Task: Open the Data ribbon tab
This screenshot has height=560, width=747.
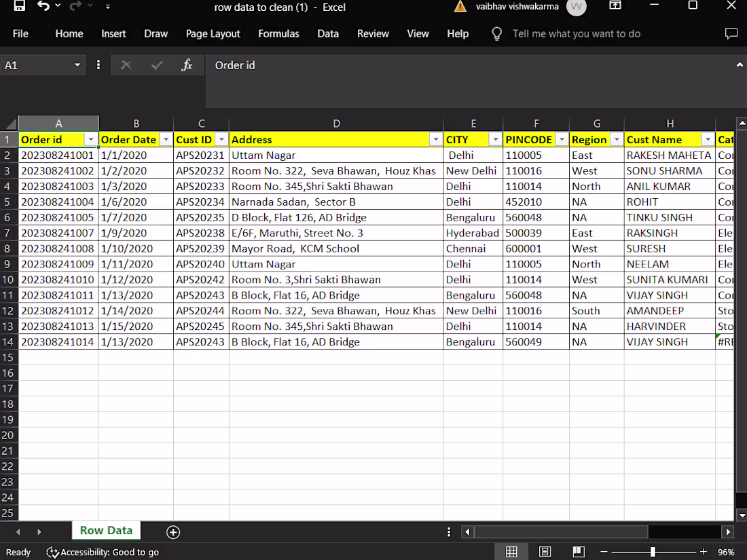Action: 328,33
